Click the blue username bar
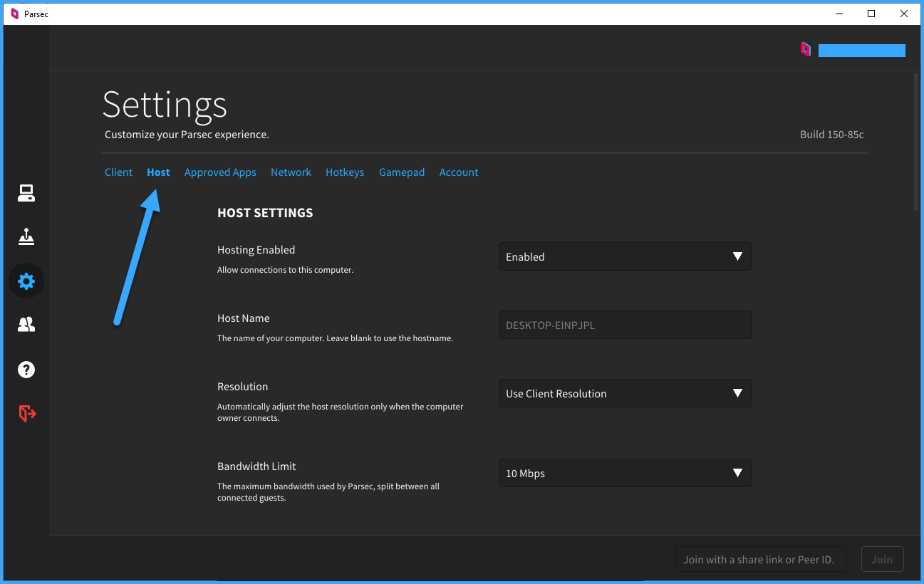Screen dimensions: 924x584 pos(862,51)
